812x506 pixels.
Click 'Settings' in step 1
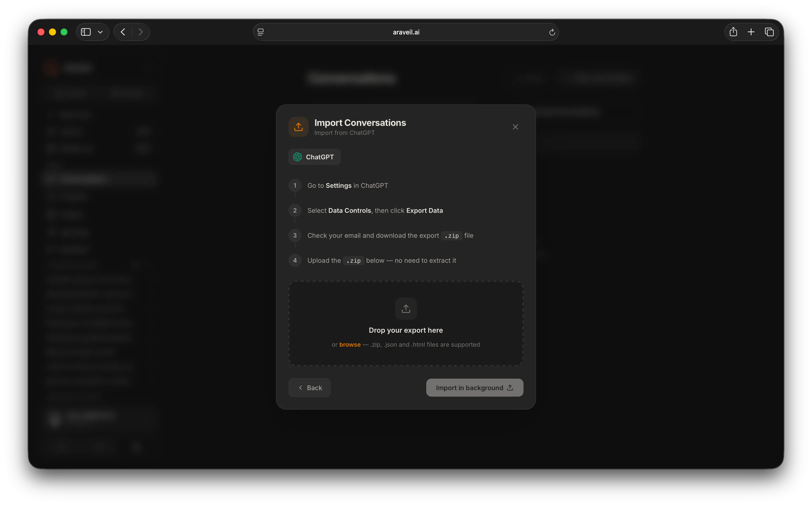click(x=338, y=185)
